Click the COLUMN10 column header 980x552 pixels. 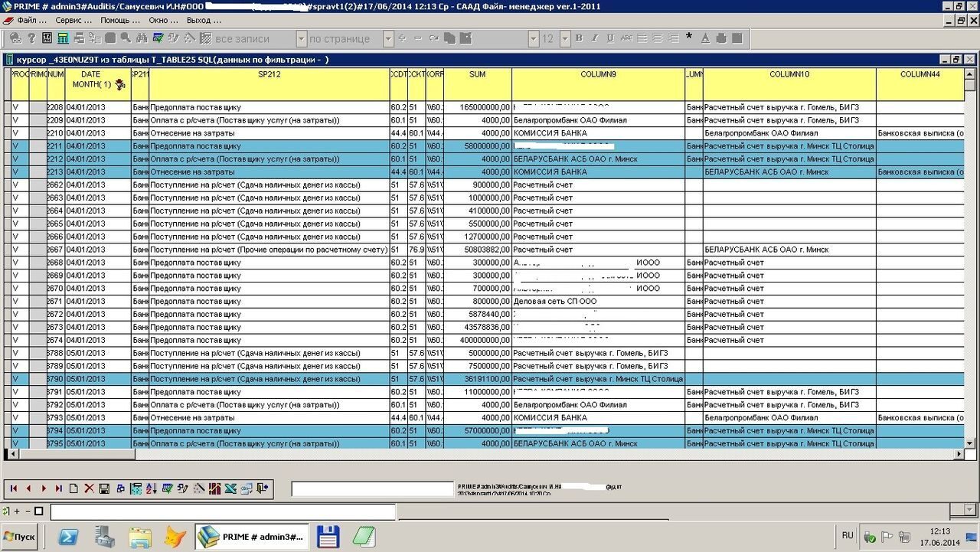789,84
